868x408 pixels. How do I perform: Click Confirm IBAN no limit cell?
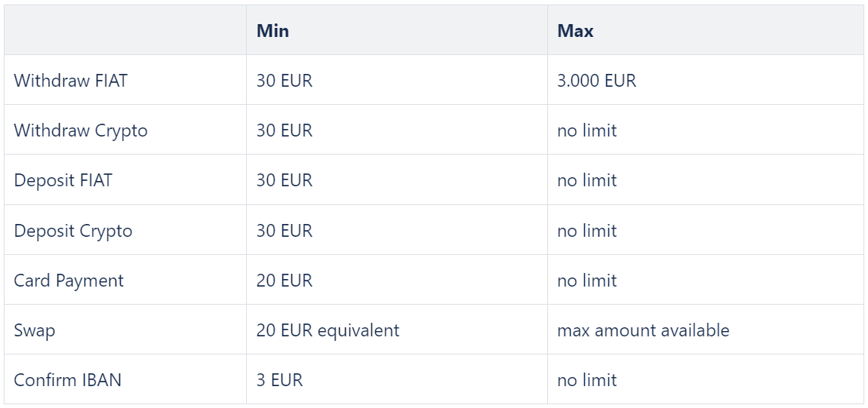click(586, 380)
